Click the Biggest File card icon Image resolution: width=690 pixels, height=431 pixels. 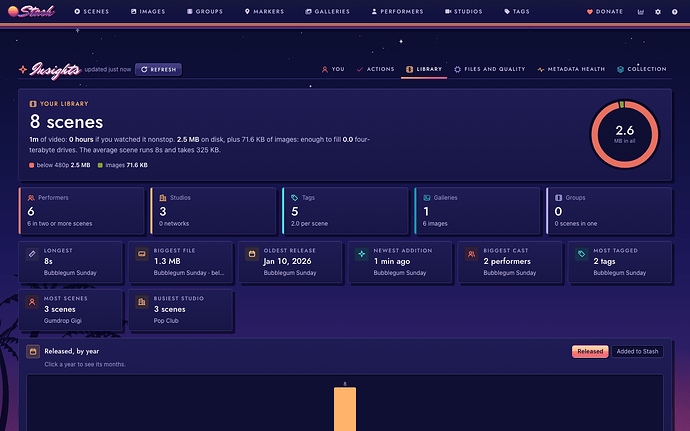tap(142, 254)
